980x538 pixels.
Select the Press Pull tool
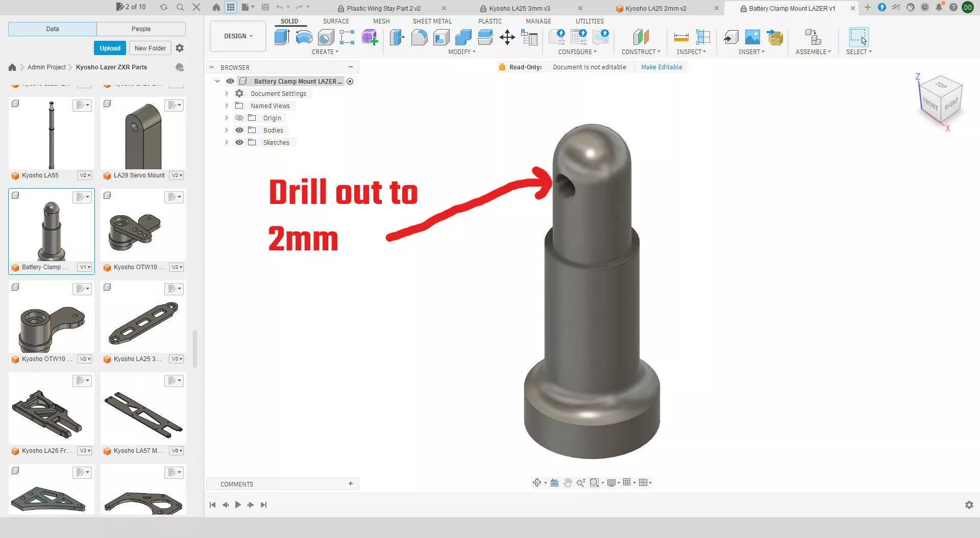coord(397,37)
